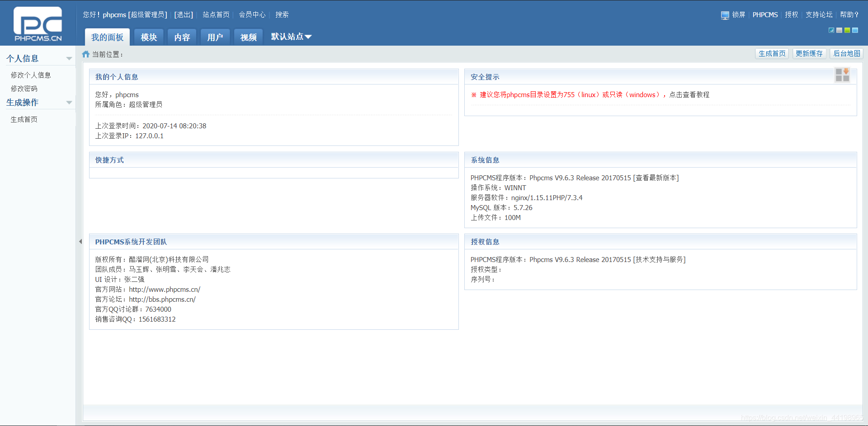Open the panel customization icon on 安全提示 header
The image size is (868, 426).
(x=842, y=75)
